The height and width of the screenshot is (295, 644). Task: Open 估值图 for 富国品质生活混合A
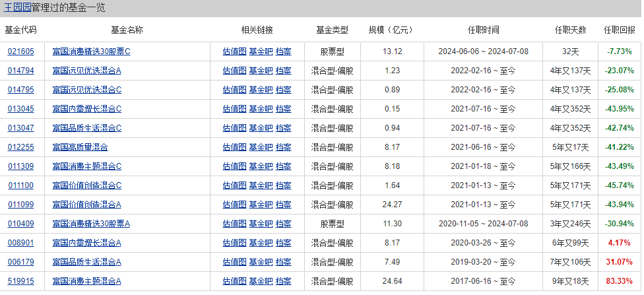(234, 262)
